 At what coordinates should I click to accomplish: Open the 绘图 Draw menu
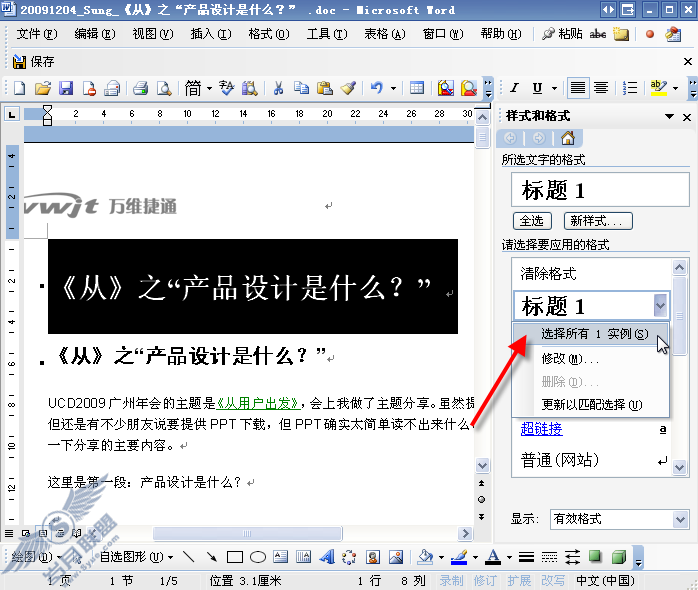click(36, 557)
